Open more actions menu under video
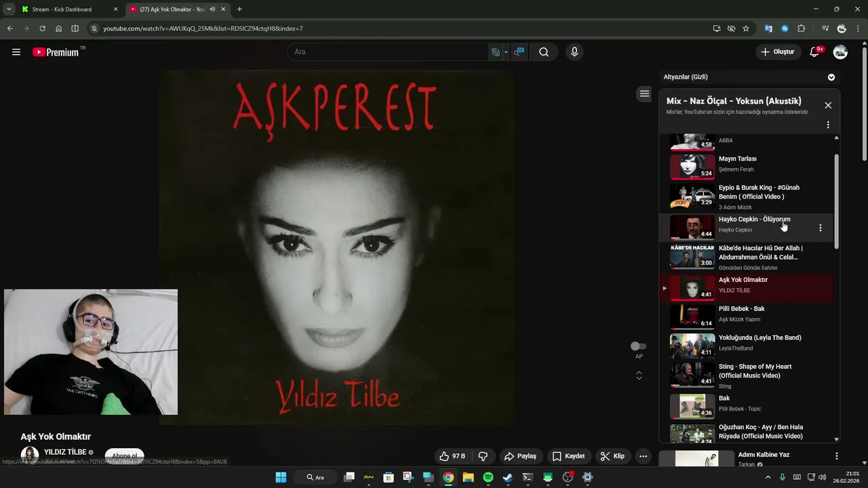This screenshot has width=868, height=488. tap(643, 456)
